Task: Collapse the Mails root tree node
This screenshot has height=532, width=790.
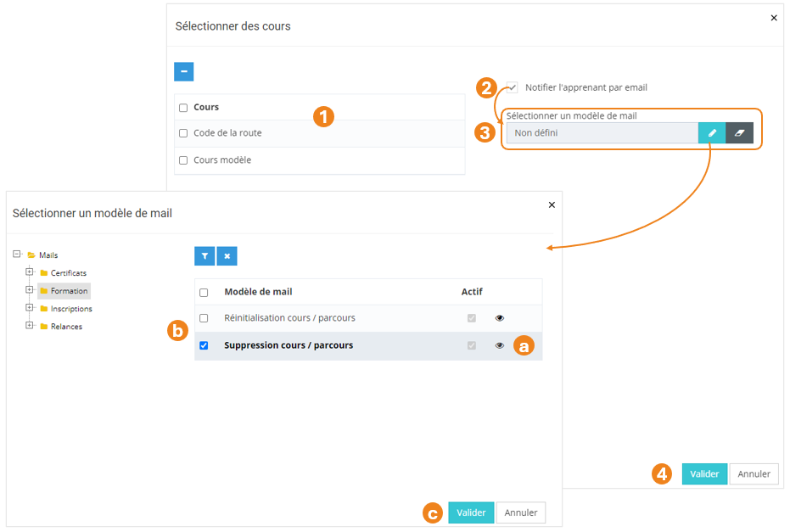Action: 17,255
